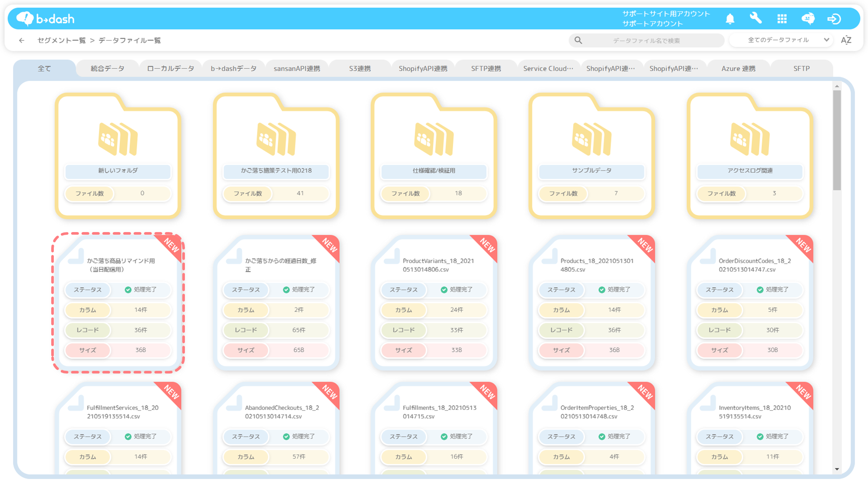This screenshot has height=488, width=868.
Task: Click file icon of AbandonedCheckouts_18 csv
Action: click(x=234, y=403)
